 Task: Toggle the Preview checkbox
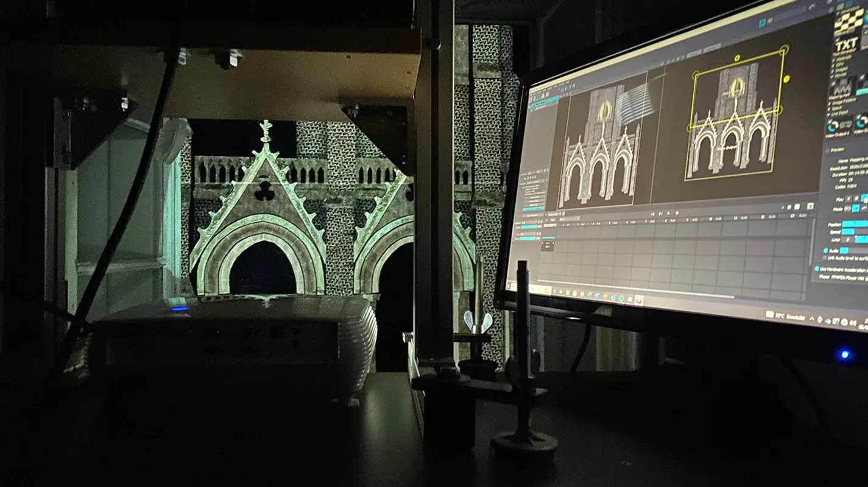click(827, 150)
